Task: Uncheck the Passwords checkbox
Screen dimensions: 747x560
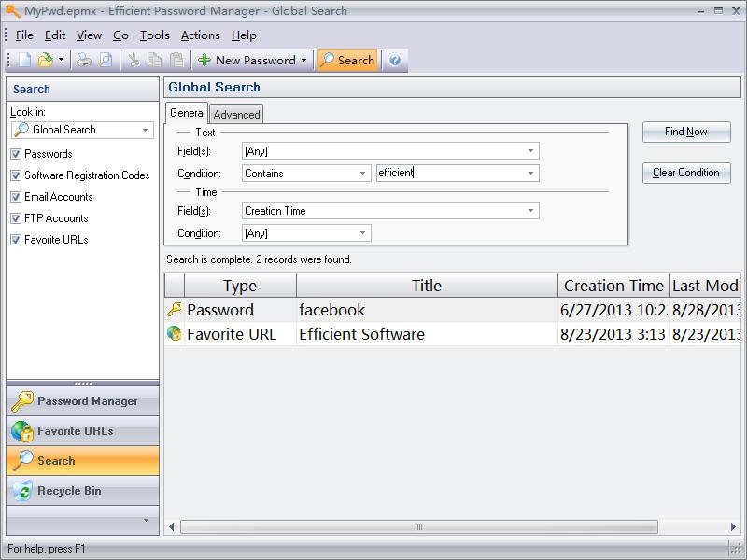Action: [16, 154]
